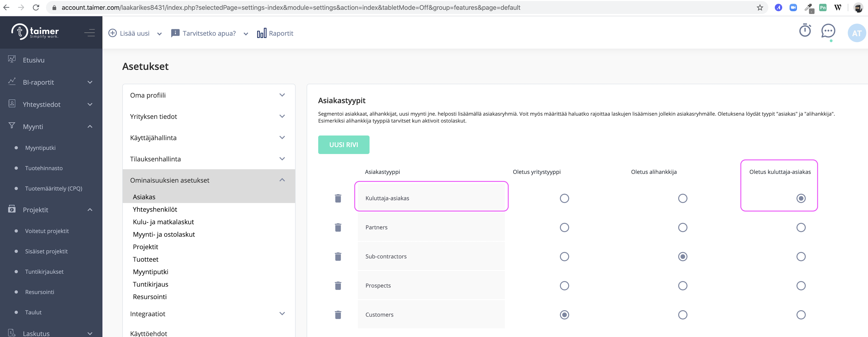Image resolution: width=868 pixels, height=337 pixels.
Task: Open Raportit bar chart icon
Action: (x=261, y=33)
